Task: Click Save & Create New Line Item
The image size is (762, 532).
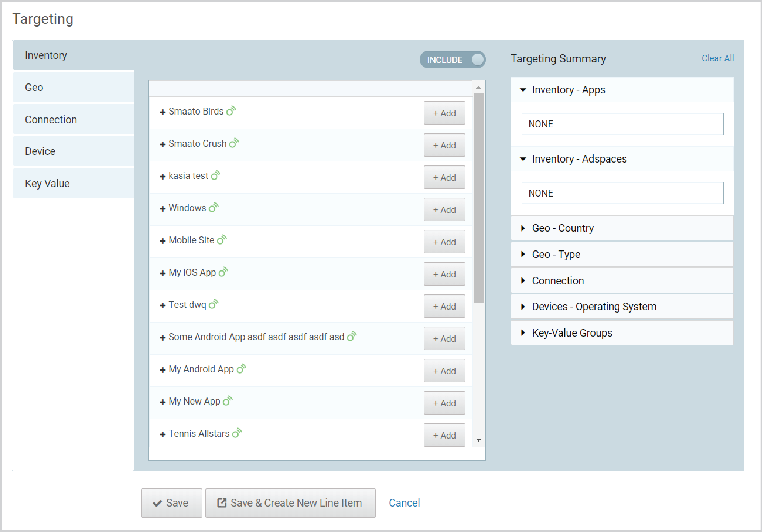Action: click(x=290, y=503)
